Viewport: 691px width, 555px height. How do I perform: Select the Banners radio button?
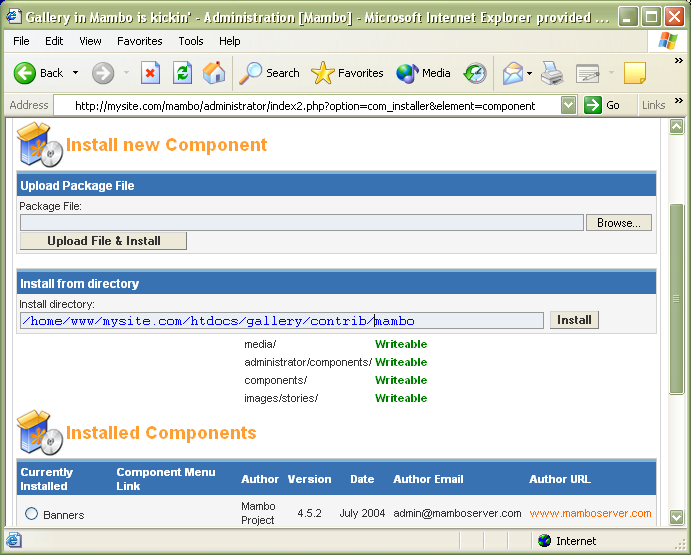[31, 514]
